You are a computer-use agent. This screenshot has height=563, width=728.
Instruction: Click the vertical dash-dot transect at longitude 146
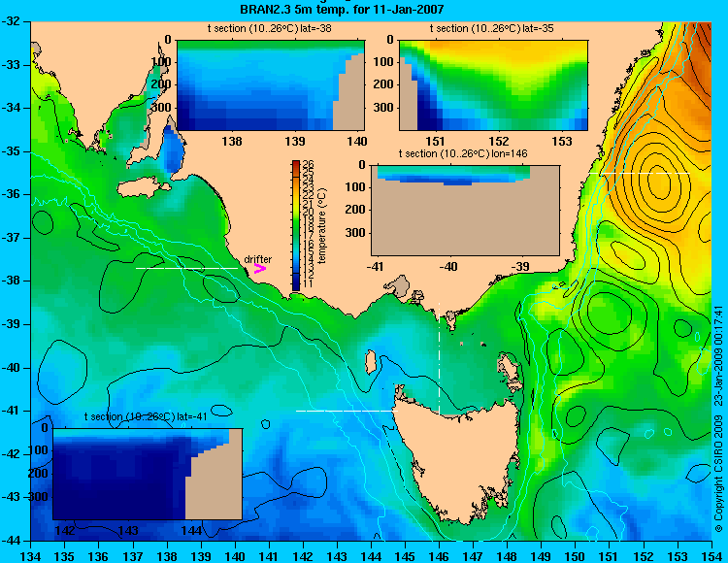point(439,358)
